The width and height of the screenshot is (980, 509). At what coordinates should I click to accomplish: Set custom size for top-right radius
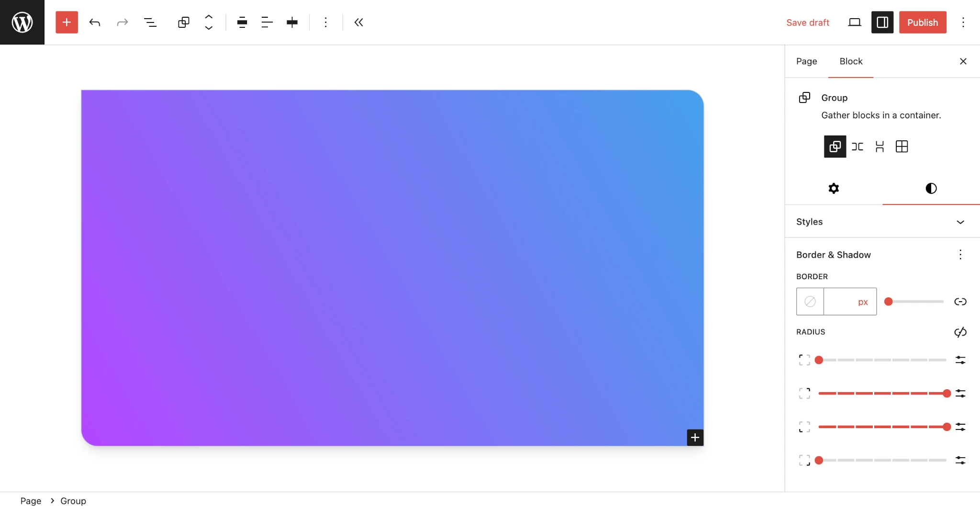point(960,394)
